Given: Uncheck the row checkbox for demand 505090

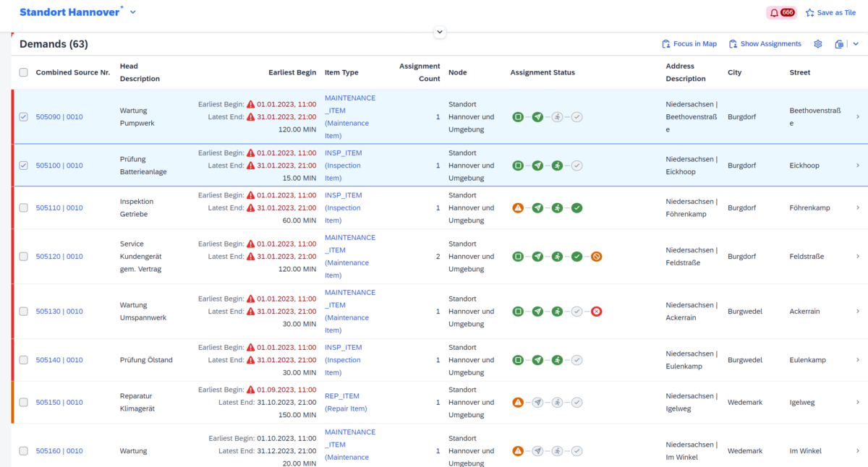Looking at the screenshot, I should pyautogui.click(x=23, y=116).
